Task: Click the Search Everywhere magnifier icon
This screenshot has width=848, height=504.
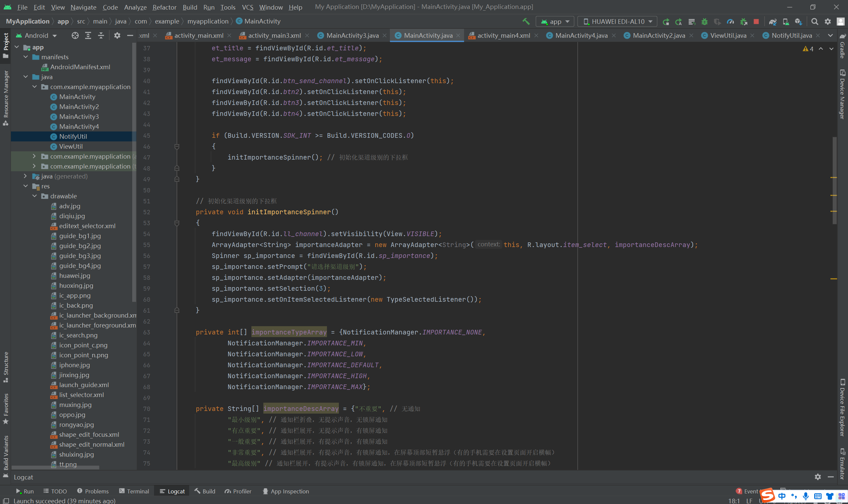Action: (814, 22)
